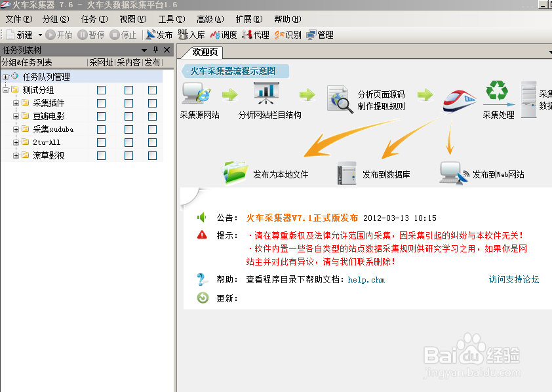Expand the 2tu-All folder node
The width and height of the screenshot is (552, 392).
pyautogui.click(x=16, y=142)
